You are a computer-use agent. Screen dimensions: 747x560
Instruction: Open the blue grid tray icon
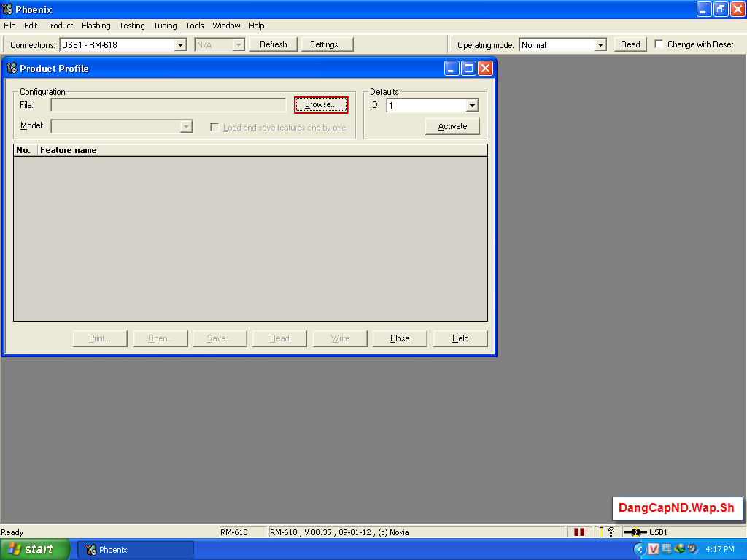(x=667, y=549)
